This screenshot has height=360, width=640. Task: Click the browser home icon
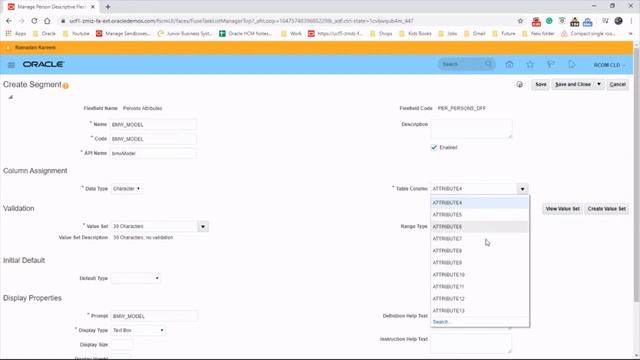(x=47, y=21)
